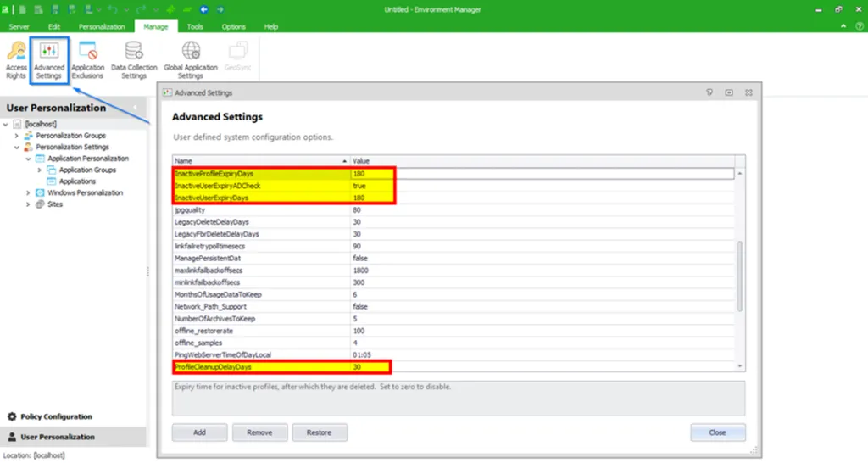Expand the Personalization Groups tree node
Viewport: 868px width, 463px height.
pos(17,136)
